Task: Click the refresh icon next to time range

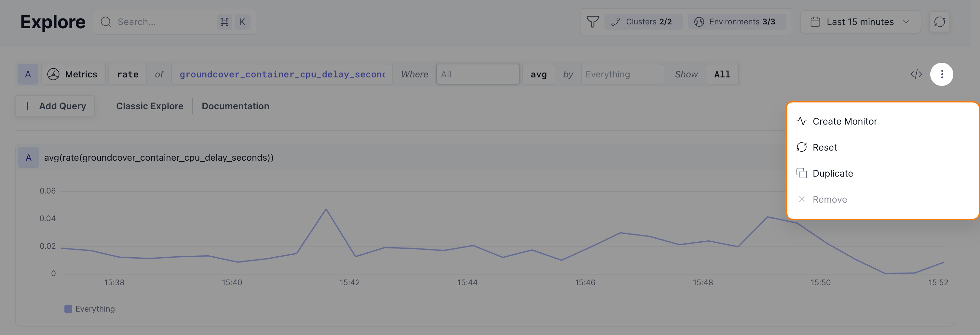Action: point(939,22)
